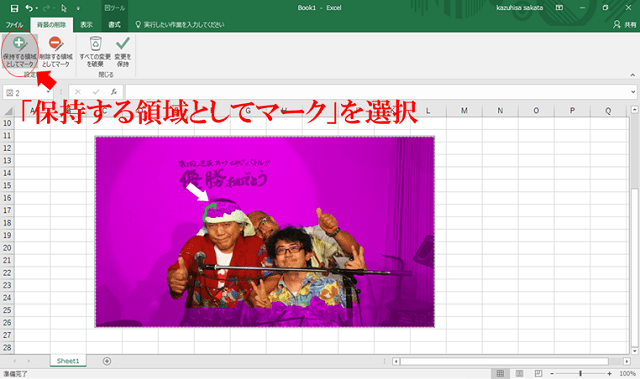The width and height of the screenshot is (640, 379).
Task: Click the pointer mode icon in title bar
Action: tap(64, 8)
